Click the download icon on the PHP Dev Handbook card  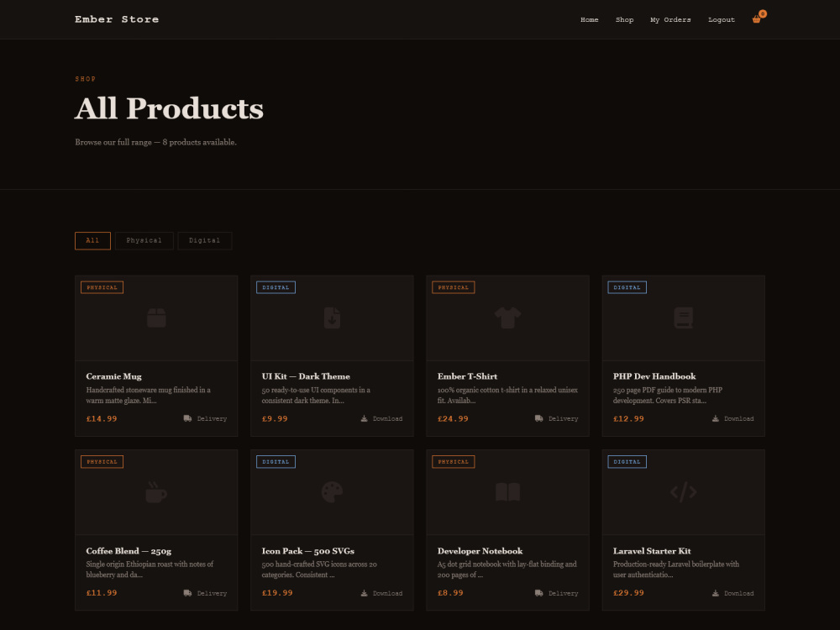[716, 418]
